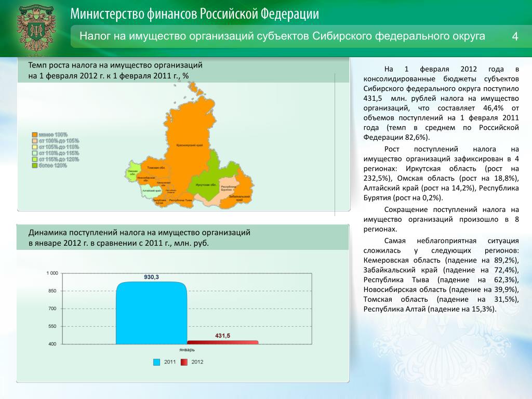This screenshot has height=399, width=532.
Task: Click the header 'Министерство финансов Российской Федерации'
Action: (195, 14)
